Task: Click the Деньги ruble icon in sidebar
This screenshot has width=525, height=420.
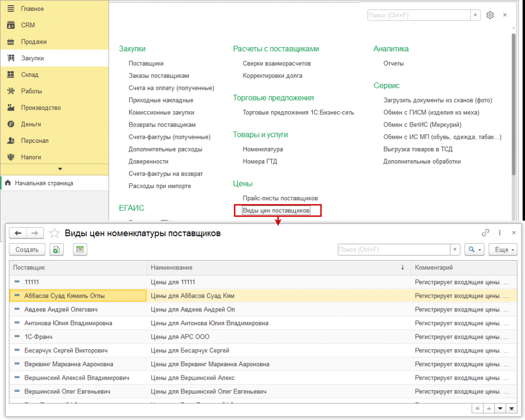Action: point(11,124)
